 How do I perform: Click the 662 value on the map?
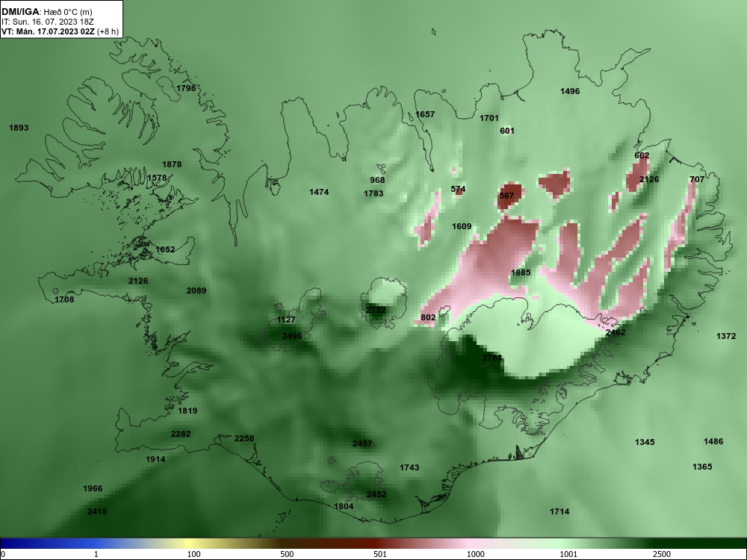click(x=642, y=156)
